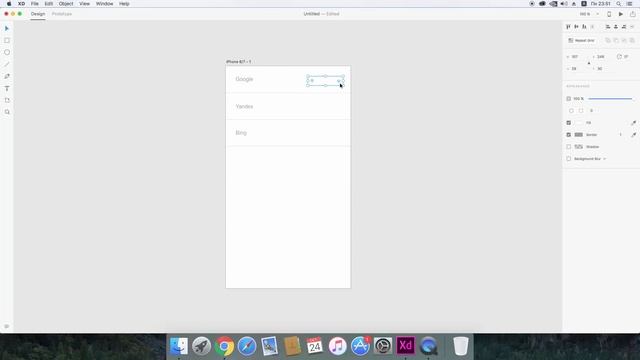This screenshot has width=640, height=360.
Task: Click the Y position input field
Action: tap(600, 69)
